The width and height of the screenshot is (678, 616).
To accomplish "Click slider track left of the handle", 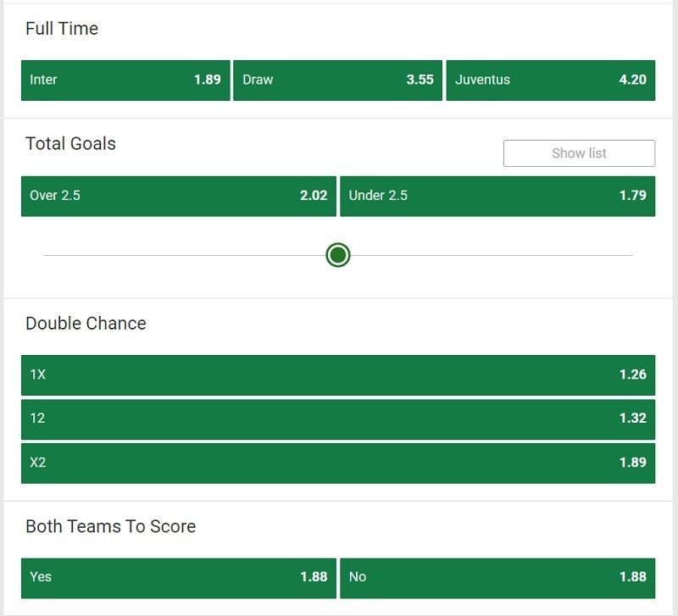I will (185, 256).
